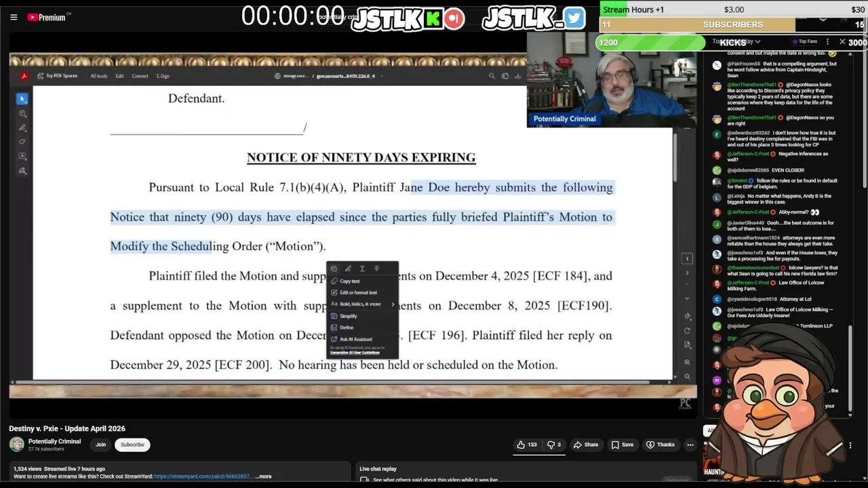The height and width of the screenshot is (488, 868).
Task: Click the SUBSCRIBERS goal progress bar
Action: tap(733, 25)
